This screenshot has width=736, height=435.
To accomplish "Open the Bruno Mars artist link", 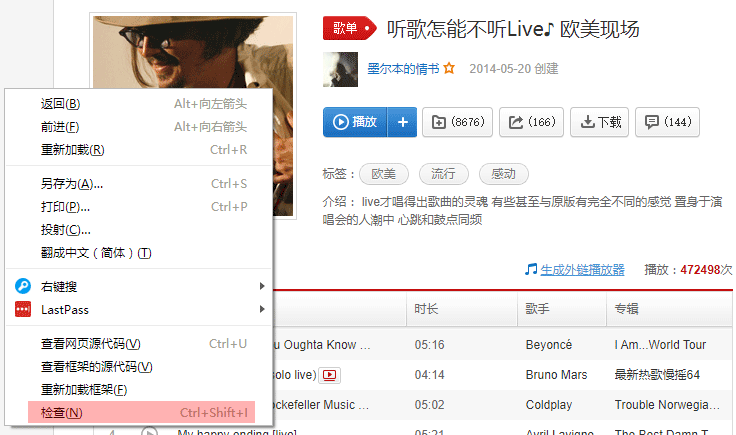I will (556, 375).
